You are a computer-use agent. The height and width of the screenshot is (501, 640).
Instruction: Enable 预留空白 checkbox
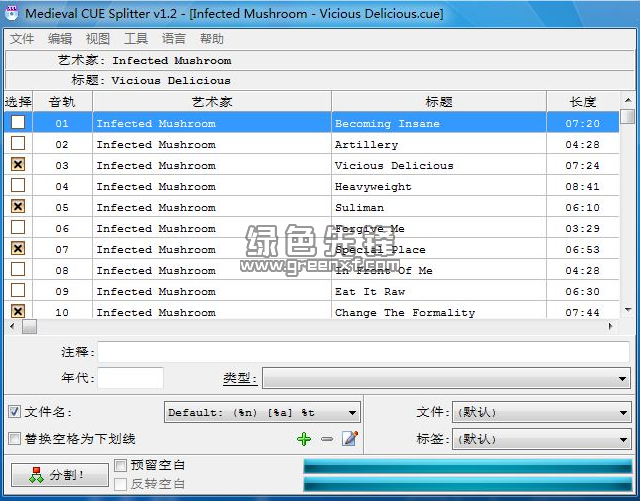click(120, 465)
